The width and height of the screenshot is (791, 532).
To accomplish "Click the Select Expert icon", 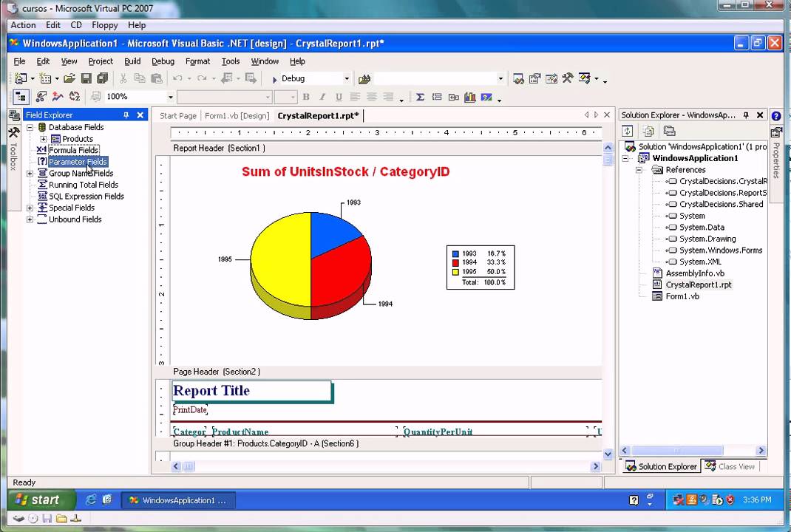I will tap(41, 96).
